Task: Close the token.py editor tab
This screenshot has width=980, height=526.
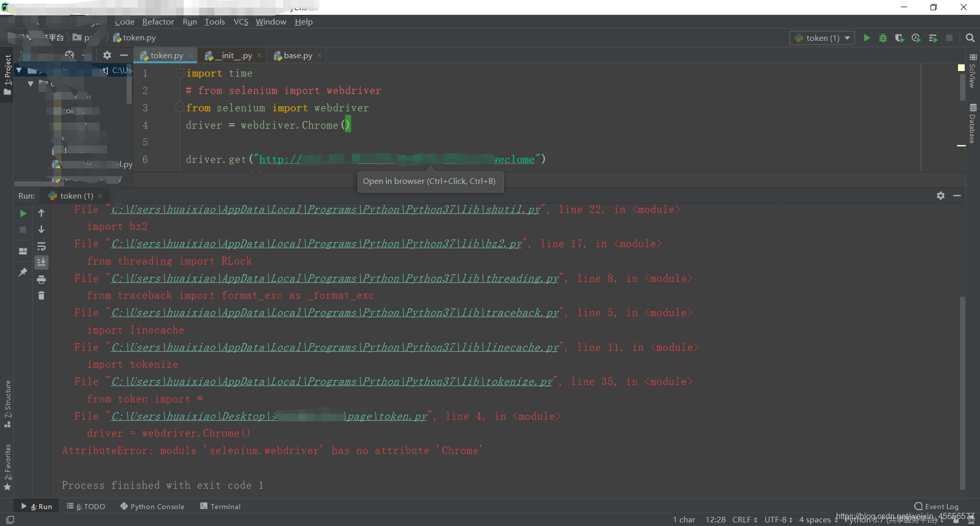Action: tap(190, 55)
